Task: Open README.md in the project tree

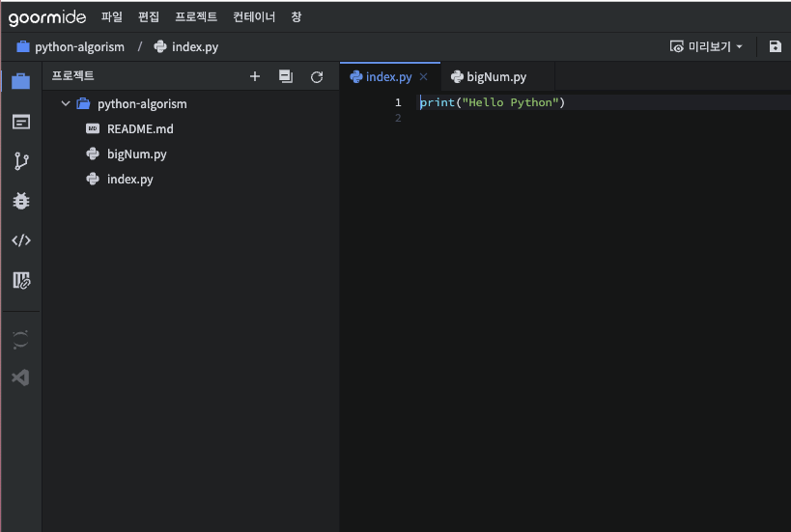Action: coord(140,129)
